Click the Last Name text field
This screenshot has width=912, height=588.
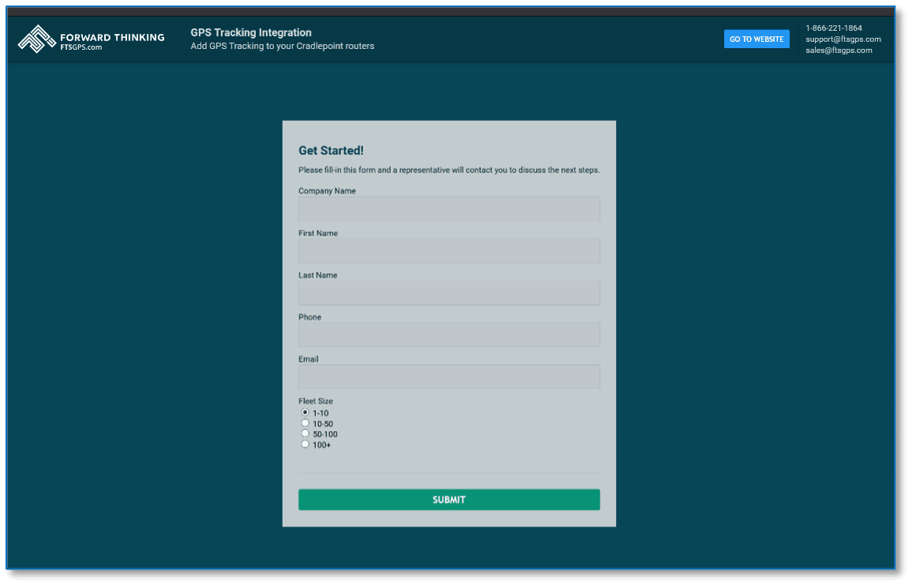(448, 292)
